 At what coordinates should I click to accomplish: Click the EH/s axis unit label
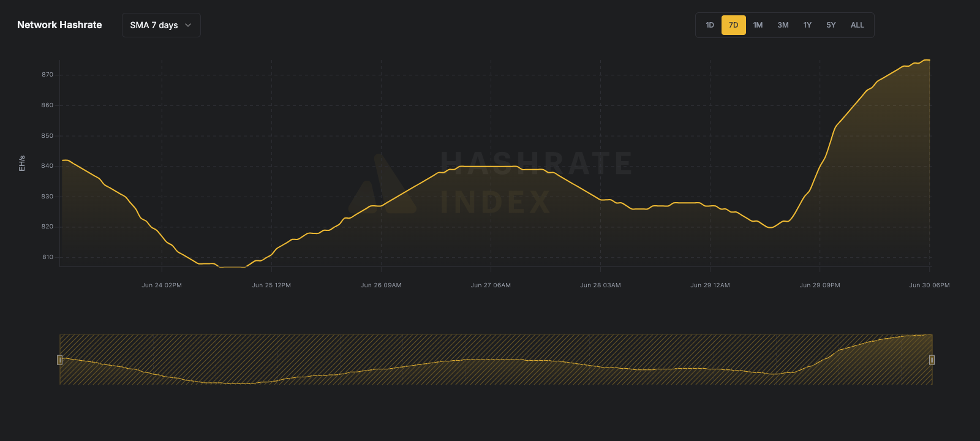pos(22,163)
